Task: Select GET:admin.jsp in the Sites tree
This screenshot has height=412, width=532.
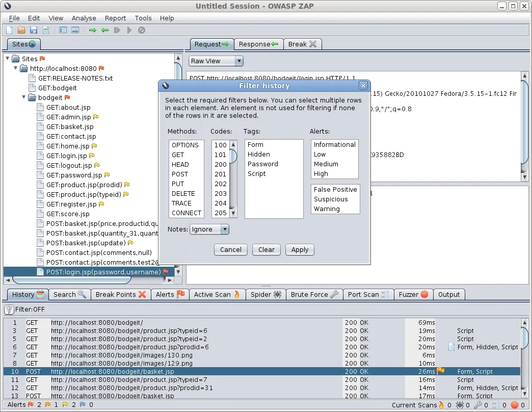Action: [x=68, y=117]
